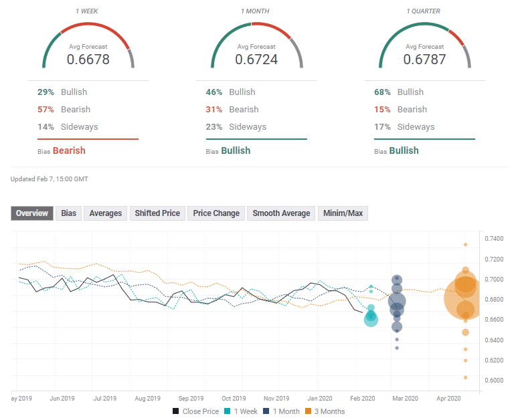Click the 1 Quarter forecast gauge
The height and width of the screenshot is (420, 518).
[x=425, y=47]
